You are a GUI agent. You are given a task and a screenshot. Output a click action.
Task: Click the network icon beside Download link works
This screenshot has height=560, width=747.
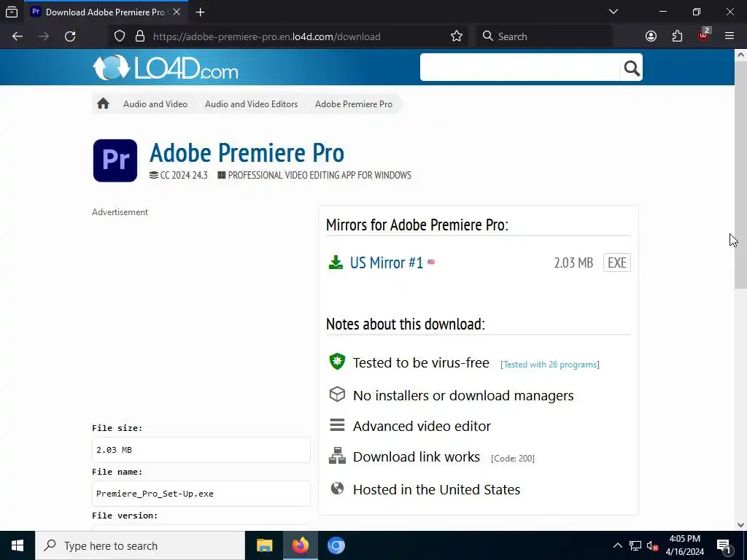pyautogui.click(x=337, y=456)
